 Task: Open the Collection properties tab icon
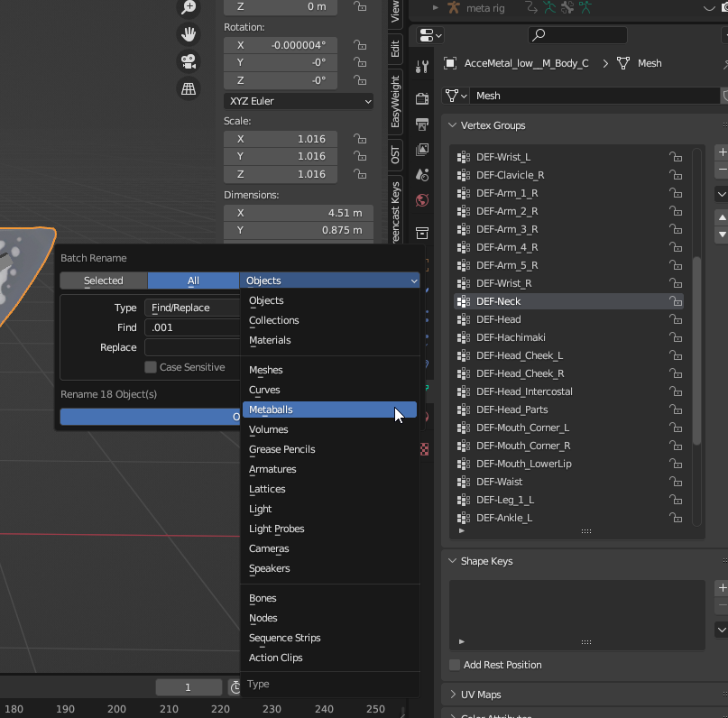point(422,233)
